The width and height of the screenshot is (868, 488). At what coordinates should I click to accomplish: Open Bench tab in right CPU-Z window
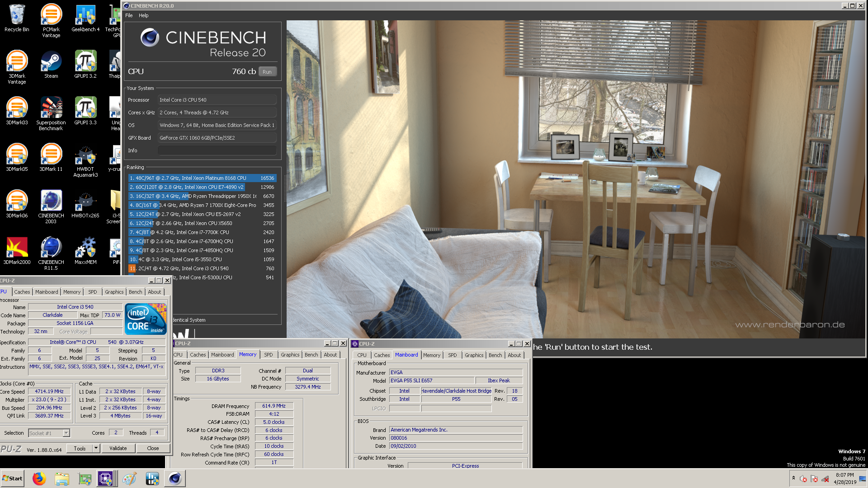(495, 355)
